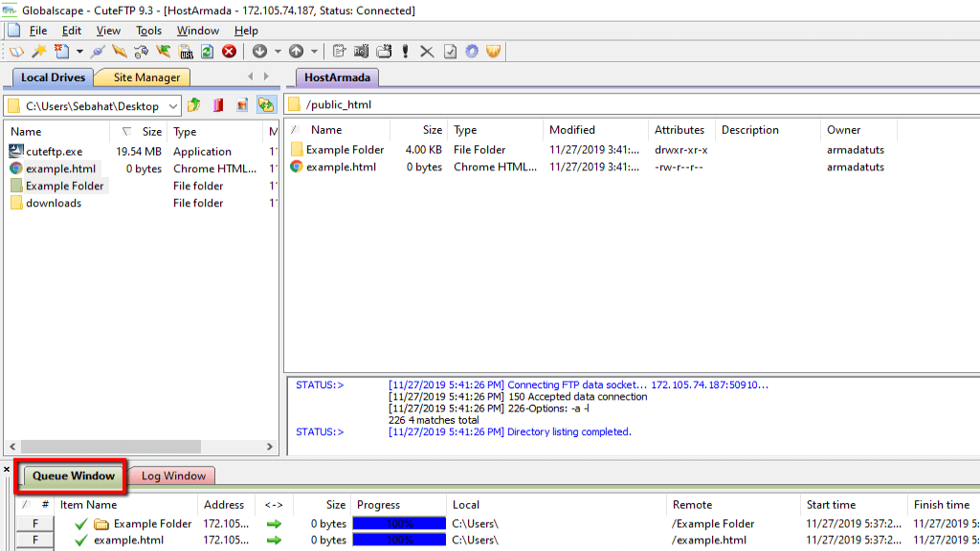Sort remote files by Modified column header

click(595, 130)
